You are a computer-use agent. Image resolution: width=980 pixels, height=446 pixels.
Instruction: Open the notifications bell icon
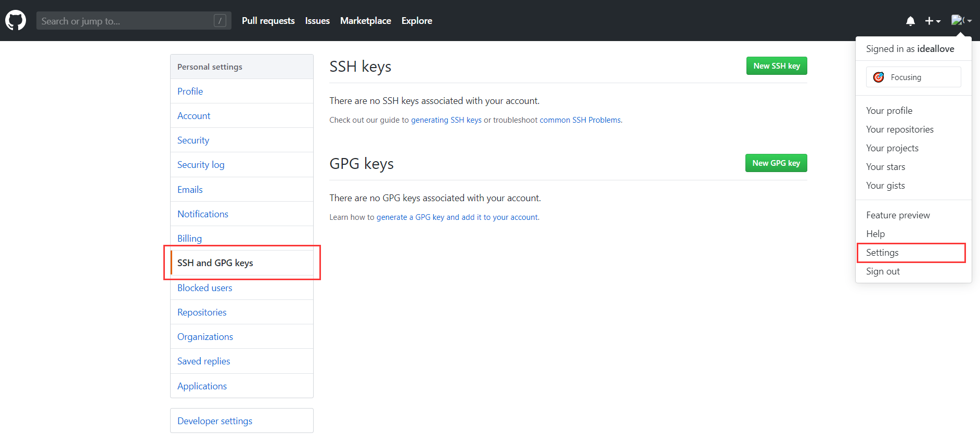(x=910, y=21)
